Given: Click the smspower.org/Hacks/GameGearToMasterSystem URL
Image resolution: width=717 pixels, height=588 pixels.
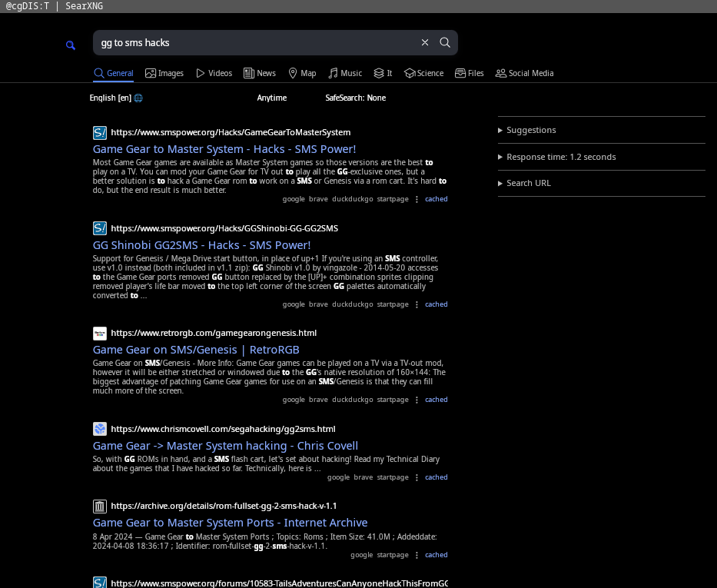Looking at the screenshot, I should [x=231, y=132].
